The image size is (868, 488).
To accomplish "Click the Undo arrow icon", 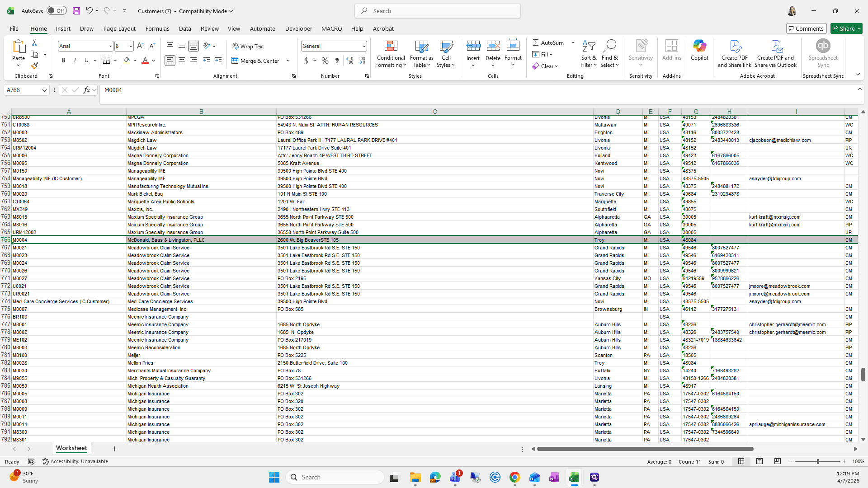I will (x=89, y=11).
